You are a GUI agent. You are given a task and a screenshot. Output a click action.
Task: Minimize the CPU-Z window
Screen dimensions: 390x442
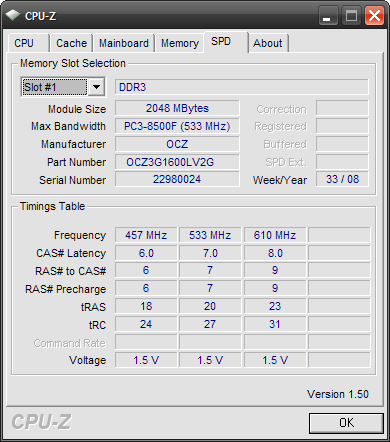click(328, 16)
